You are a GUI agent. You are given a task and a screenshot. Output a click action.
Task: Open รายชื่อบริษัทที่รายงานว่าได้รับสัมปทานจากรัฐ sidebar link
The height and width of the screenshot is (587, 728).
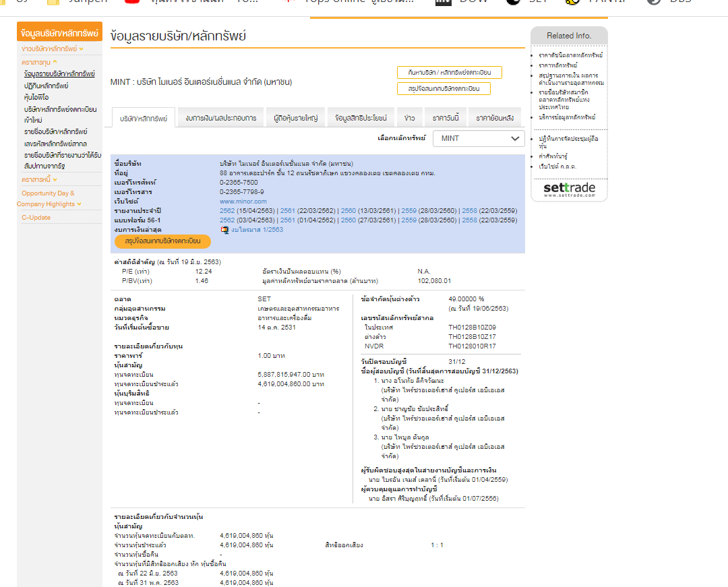pyautogui.click(x=63, y=160)
